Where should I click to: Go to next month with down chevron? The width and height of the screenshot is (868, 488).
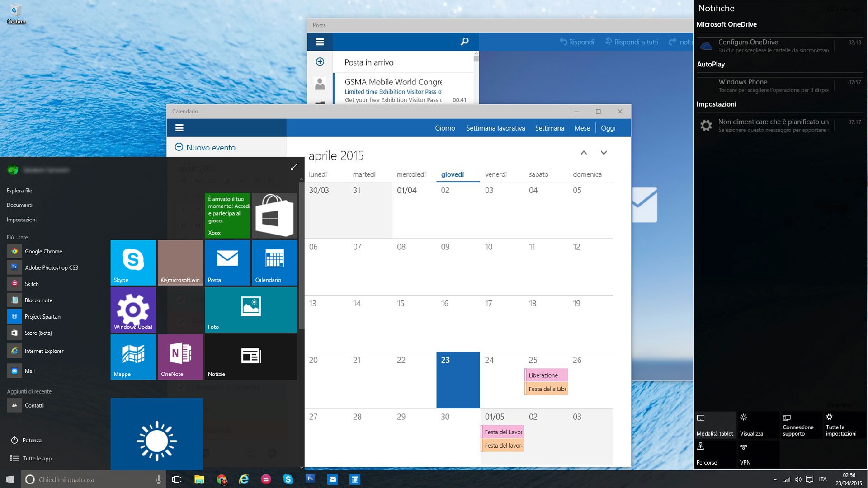point(604,153)
